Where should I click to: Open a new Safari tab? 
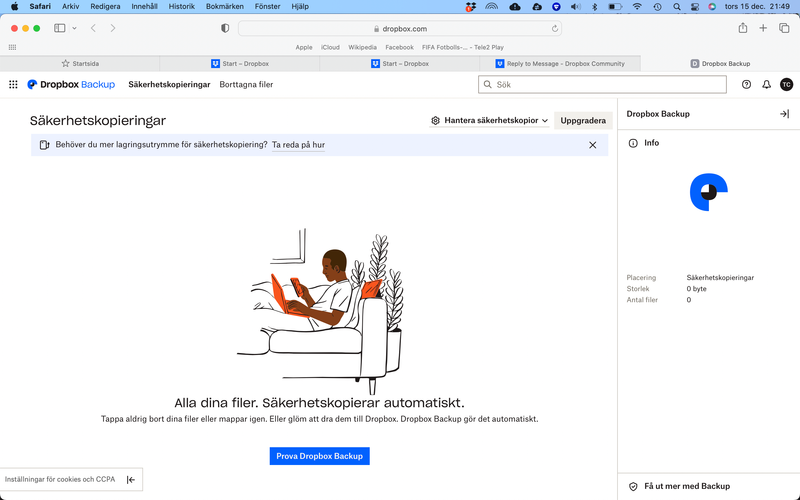pyautogui.click(x=763, y=28)
